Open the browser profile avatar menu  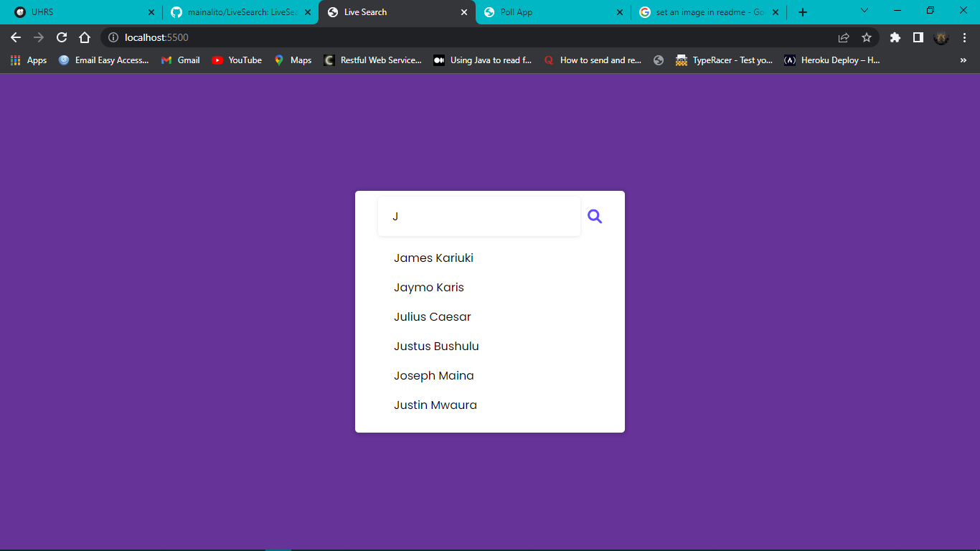pos(941,37)
